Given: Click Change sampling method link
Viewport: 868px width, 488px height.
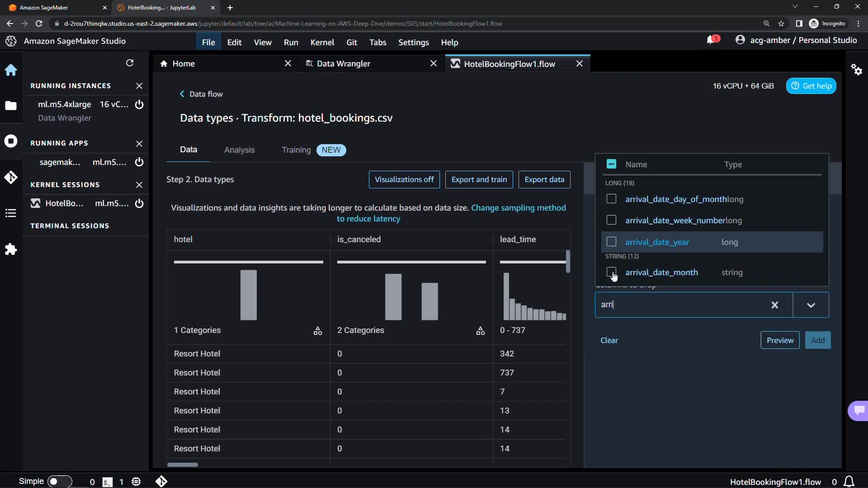Looking at the screenshot, I should [x=518, y=208].
